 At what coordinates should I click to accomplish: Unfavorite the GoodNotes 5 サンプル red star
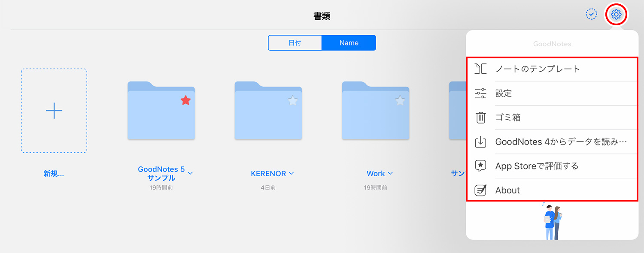pos(185,101)
